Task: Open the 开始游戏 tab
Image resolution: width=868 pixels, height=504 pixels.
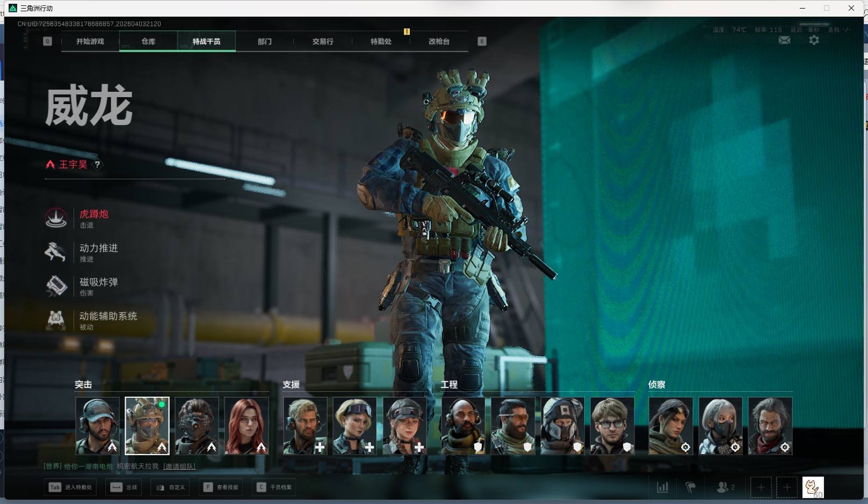Action: click(90, 41)
